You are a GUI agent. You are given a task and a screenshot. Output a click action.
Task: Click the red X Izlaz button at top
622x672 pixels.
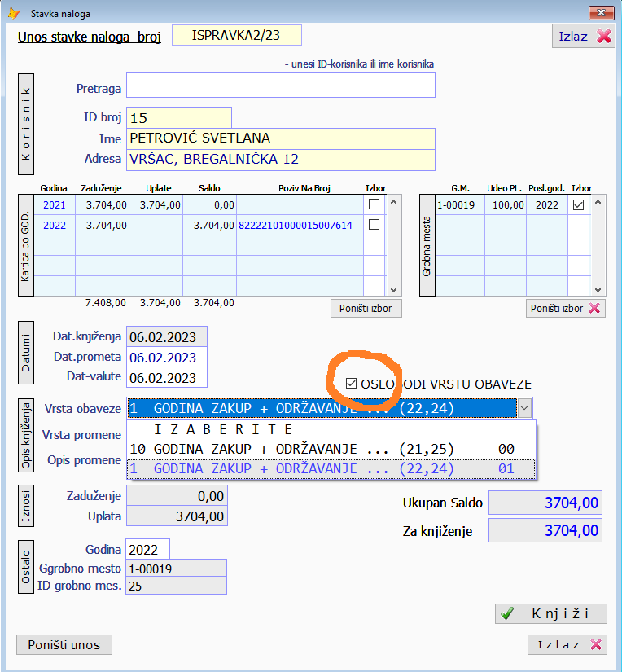583,37
